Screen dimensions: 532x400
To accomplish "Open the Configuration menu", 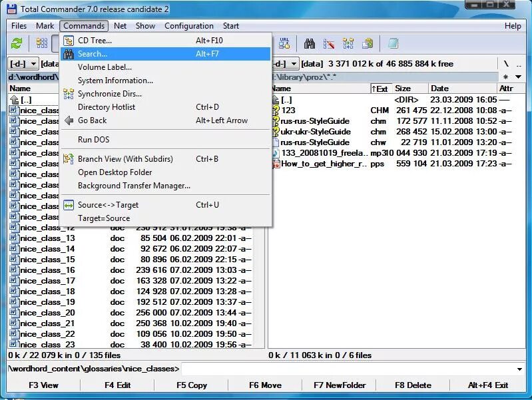I will tap(189, 26).
